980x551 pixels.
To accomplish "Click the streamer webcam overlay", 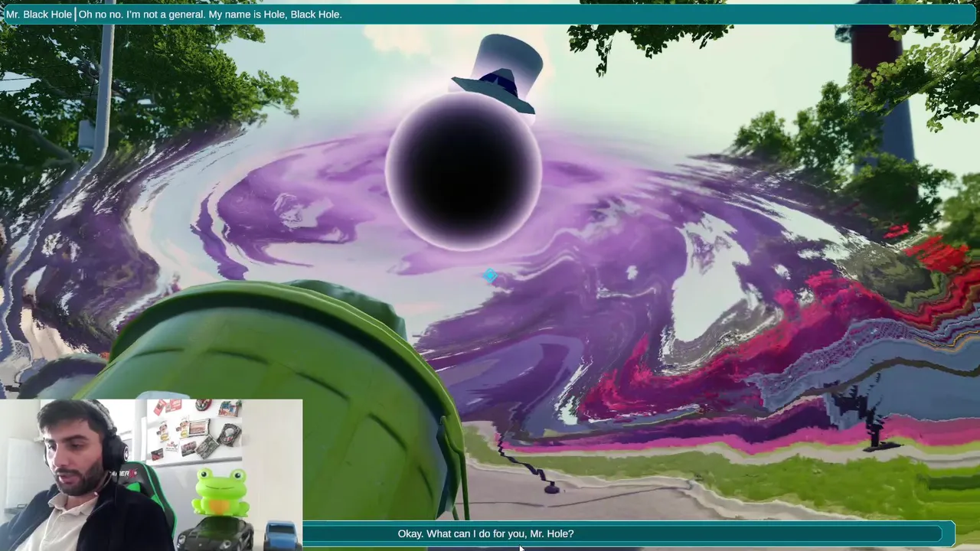I will click(x=152, y=474).
